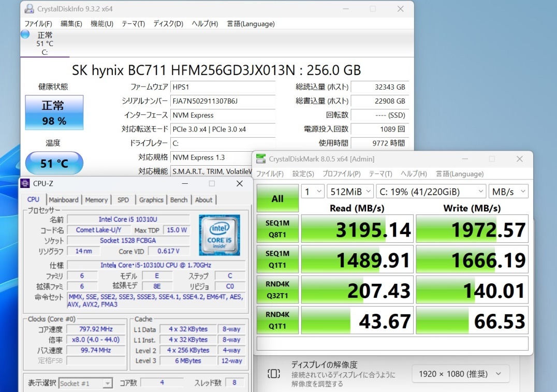Click the RND4K Q1T1 test button

coord(277,320)
